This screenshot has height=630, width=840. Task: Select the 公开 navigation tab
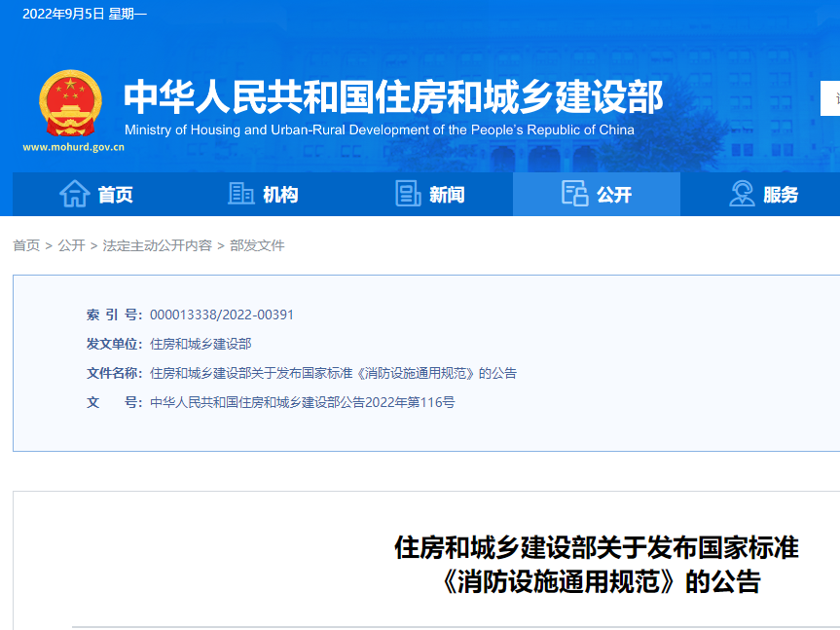coord(597,194)
